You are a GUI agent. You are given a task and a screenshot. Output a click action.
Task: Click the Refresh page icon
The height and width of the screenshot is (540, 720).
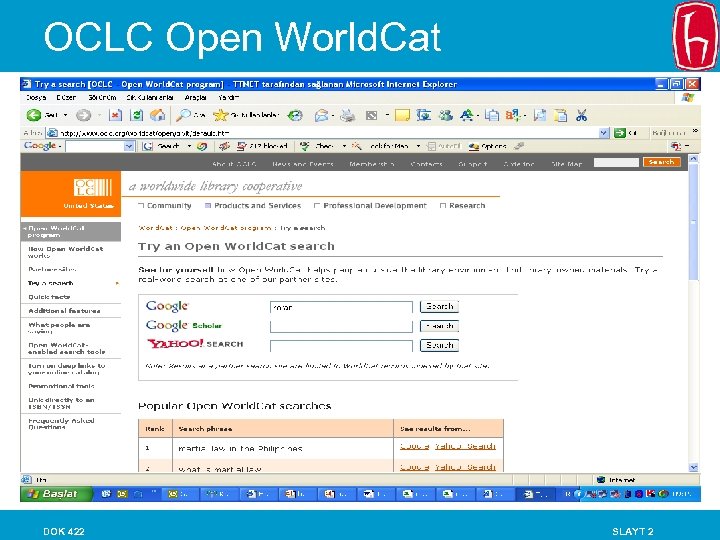[136, 115]
